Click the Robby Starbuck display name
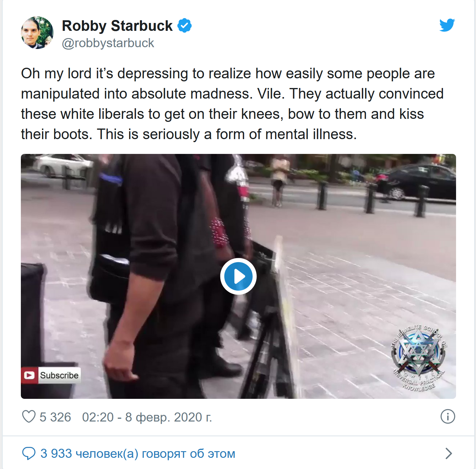Viewport: 476px width, 469px height. [x=117, y=26]
